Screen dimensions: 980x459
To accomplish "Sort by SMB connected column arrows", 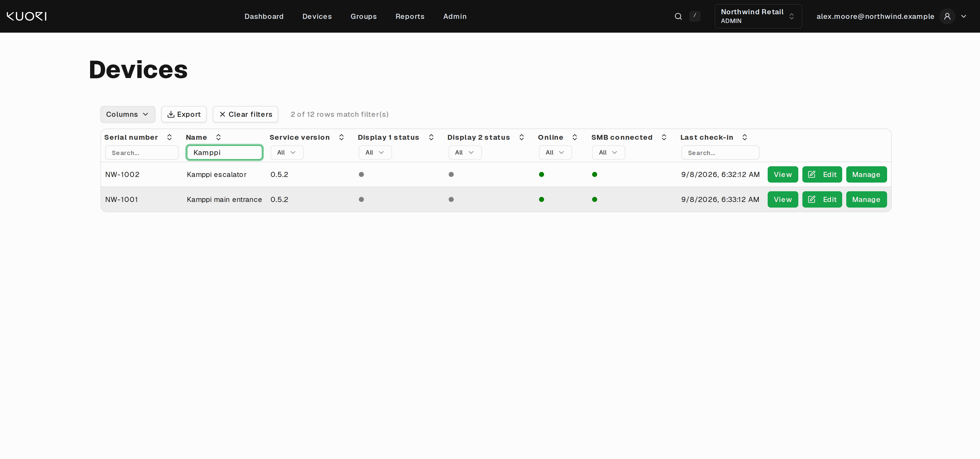I will [664, 137].
